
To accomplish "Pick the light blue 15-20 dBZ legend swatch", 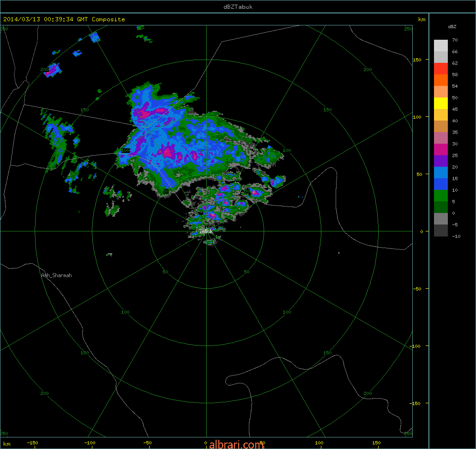I will click(x=441, y=173).
